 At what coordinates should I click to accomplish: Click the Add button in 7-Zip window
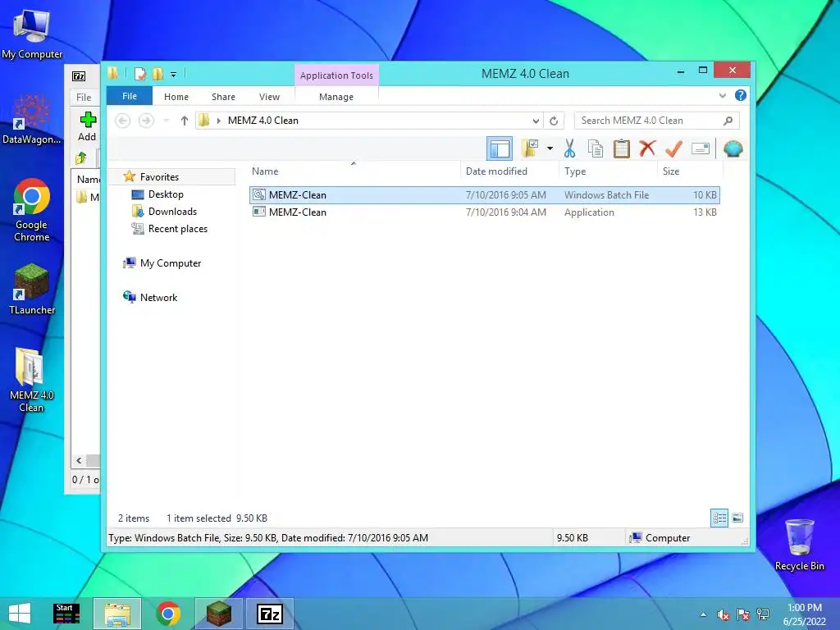click(87, 126)
